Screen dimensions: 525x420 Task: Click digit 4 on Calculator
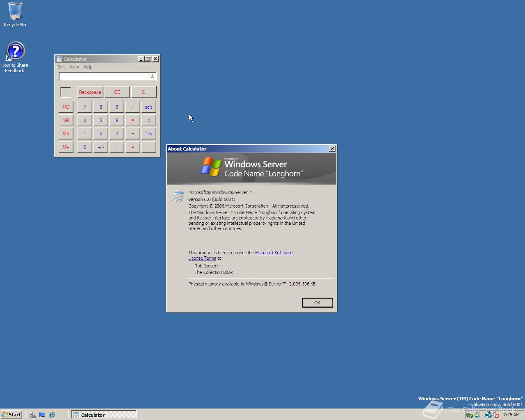click(x=85, y=121)
